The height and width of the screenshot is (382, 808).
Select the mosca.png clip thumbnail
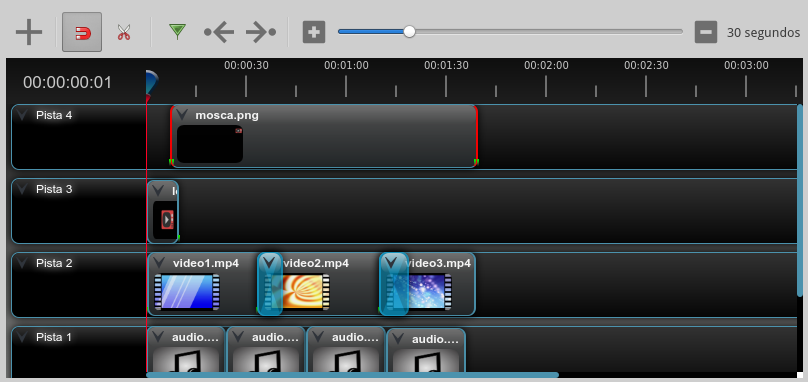point(210,144)
